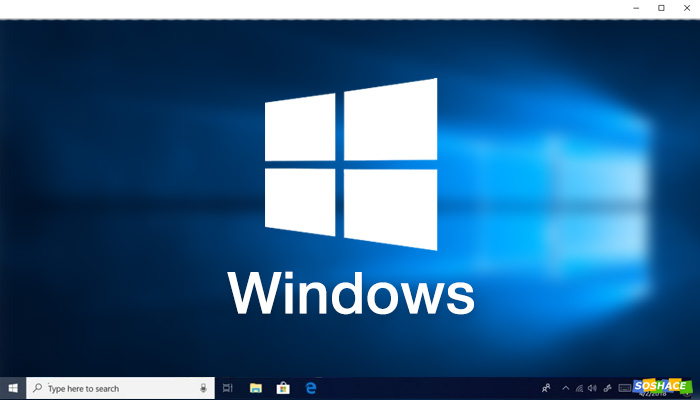Open the Microsoft Store taskbar icon

[x=283, y=388]
